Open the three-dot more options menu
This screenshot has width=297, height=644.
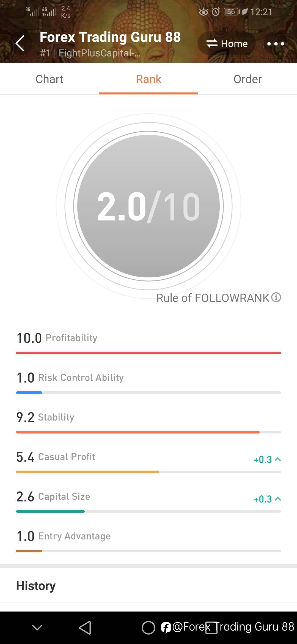click(x=276, y=44)
